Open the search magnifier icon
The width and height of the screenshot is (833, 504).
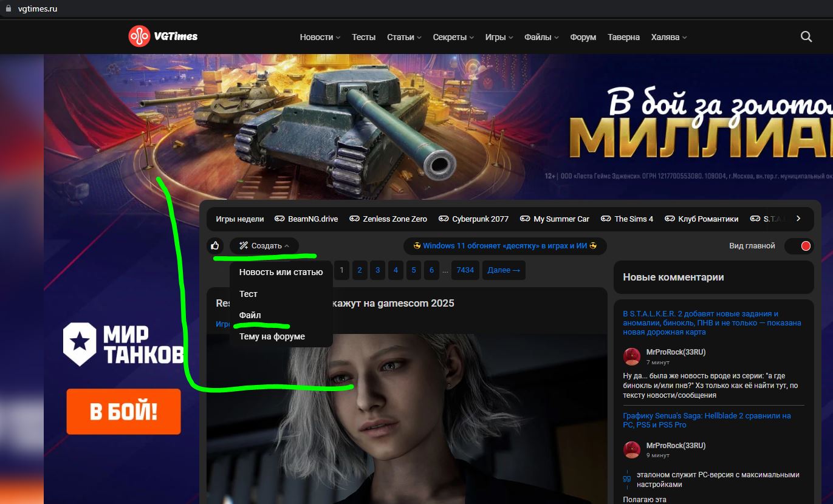806,36
